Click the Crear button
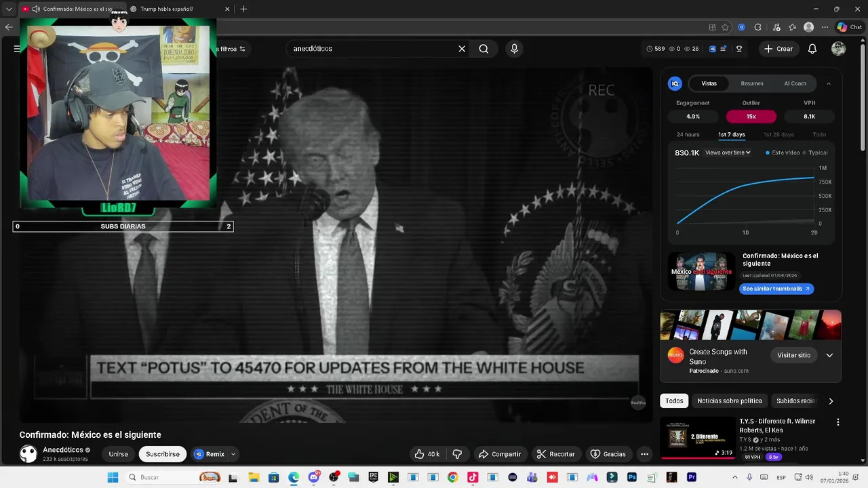Image resolution: width=868 pixels, height=488 pixels. click(x=778, y=49)
